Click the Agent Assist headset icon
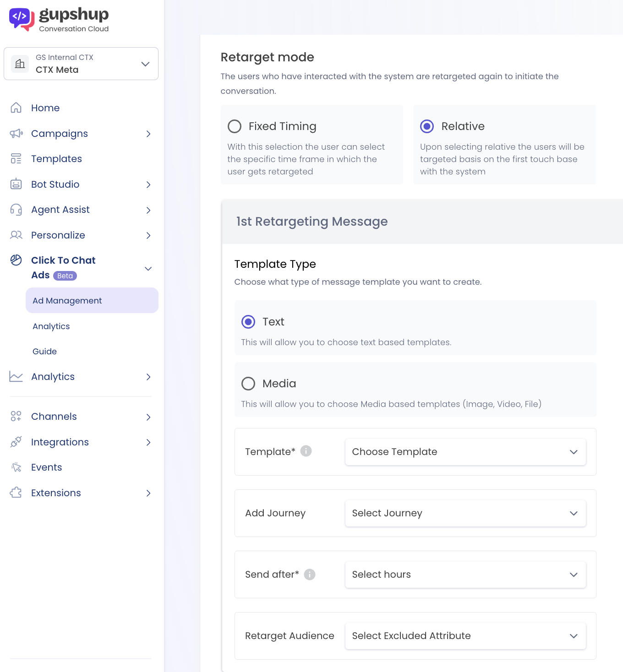 16,210
